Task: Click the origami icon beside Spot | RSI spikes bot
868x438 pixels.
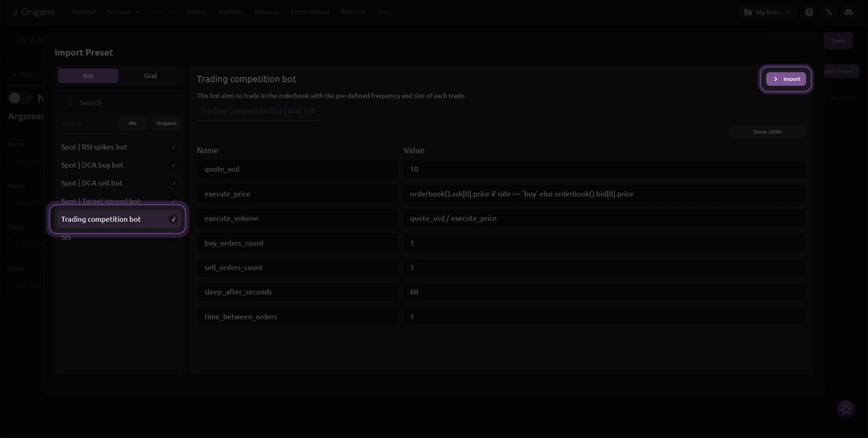Action: [x=173, y=147]
